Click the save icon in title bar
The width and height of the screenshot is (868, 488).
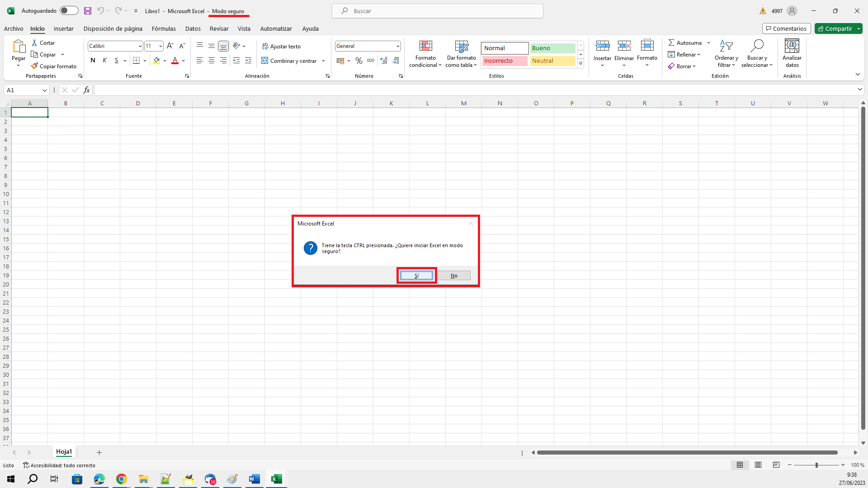[88, 11]
